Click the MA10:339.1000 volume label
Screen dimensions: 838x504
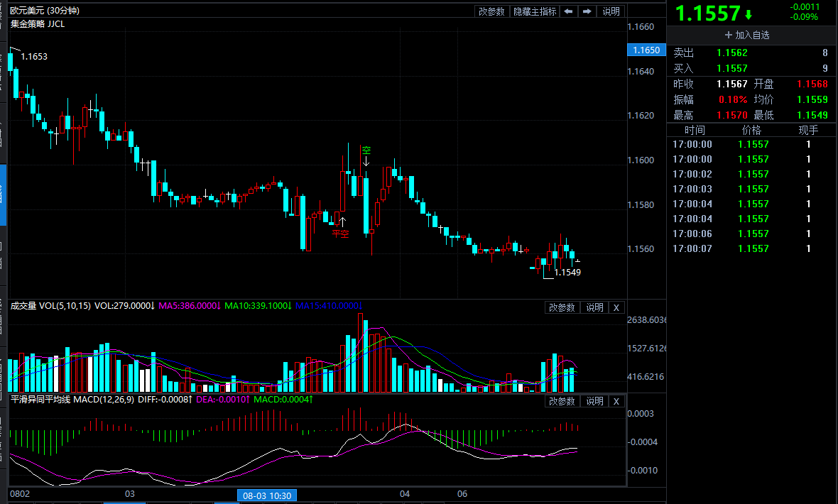point(258,306)
